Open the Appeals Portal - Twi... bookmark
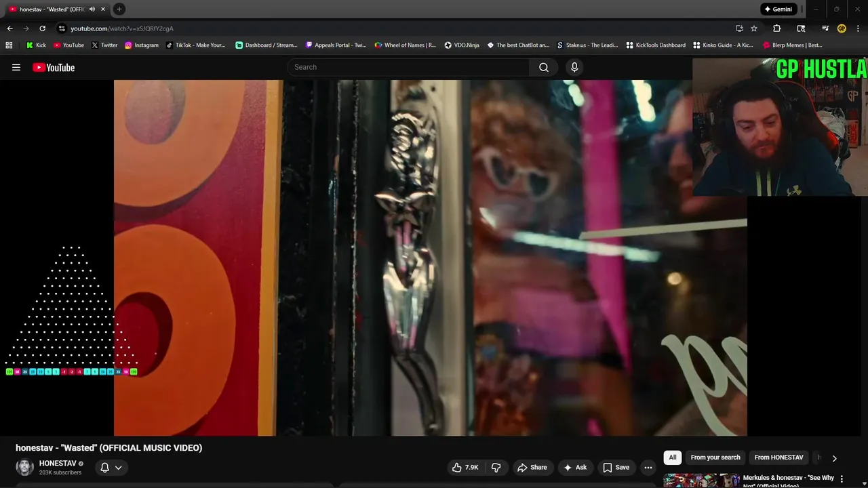Image resolution: width=868 pixels, height=488 pixels. click(336, 45)
